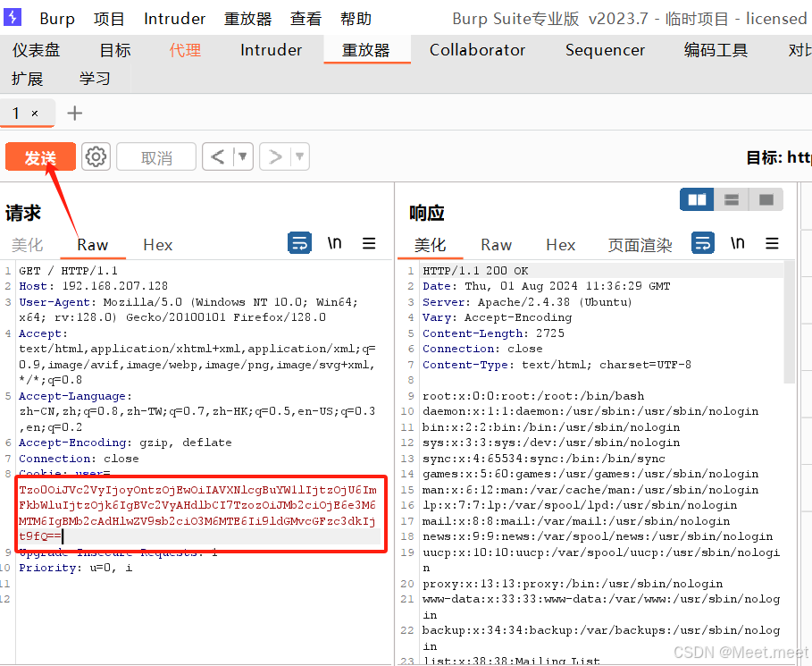
Task: Select combined tabbed layout icon
Action: tap(766, 199)
